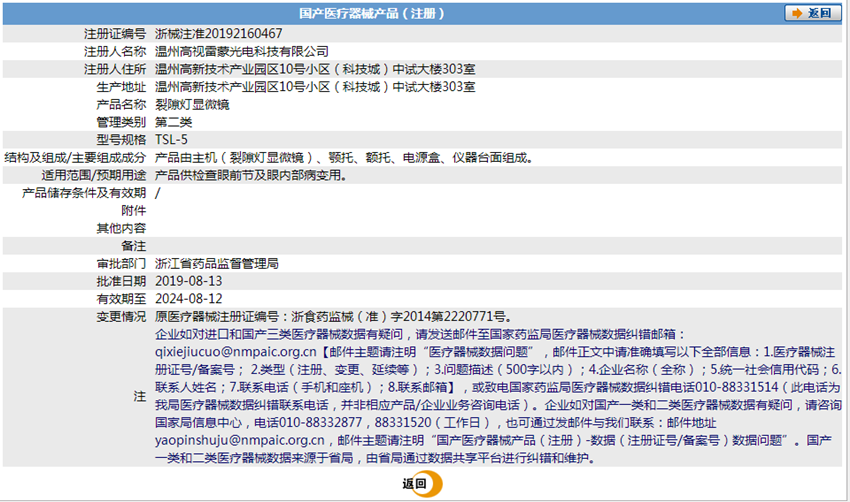The height and width of the screenshot is (502, 850).
Task: Click the 返回 button at top right
Action: 813,13
